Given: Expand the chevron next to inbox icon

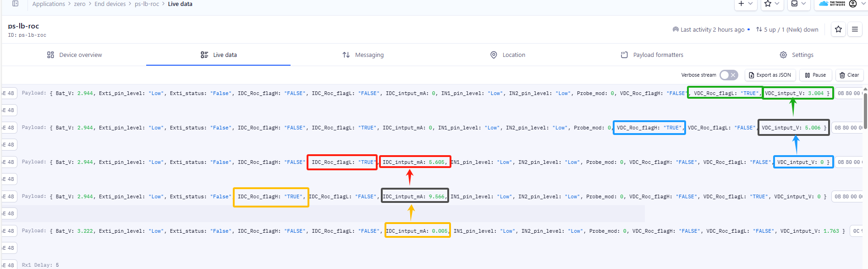Looking at the screenshot, I should (803, 4).
